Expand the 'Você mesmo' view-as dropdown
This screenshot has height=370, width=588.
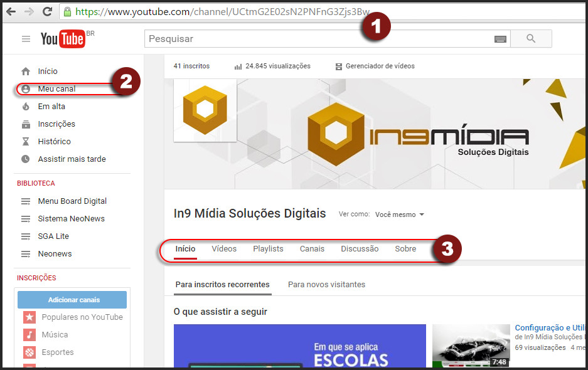399,214
